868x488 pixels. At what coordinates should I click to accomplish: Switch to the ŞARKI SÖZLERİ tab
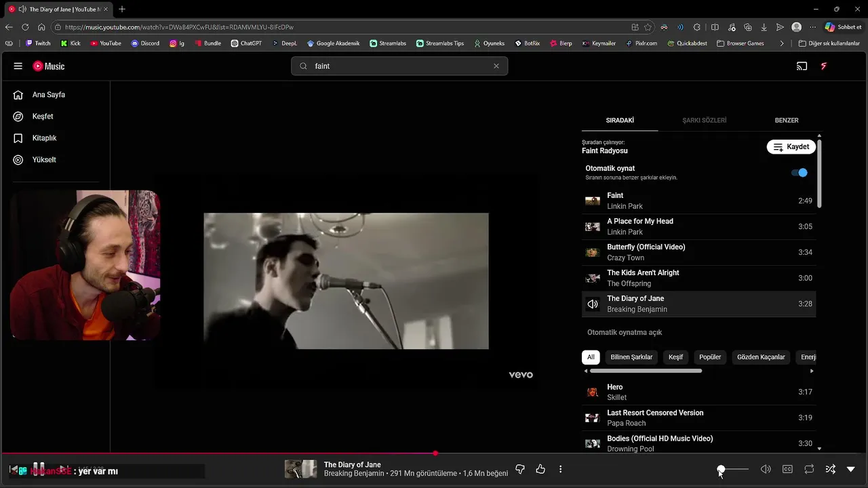(704, 120)
